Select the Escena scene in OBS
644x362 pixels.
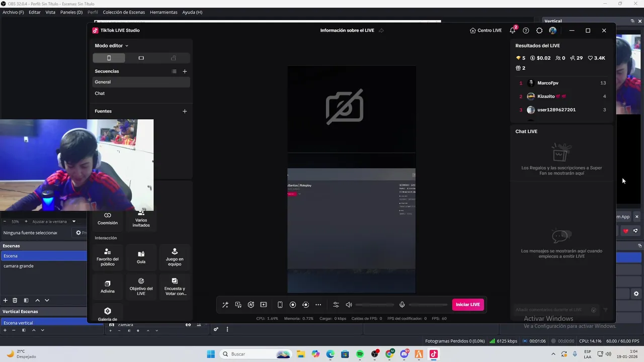pyautogui.click(x=44, y=256)
